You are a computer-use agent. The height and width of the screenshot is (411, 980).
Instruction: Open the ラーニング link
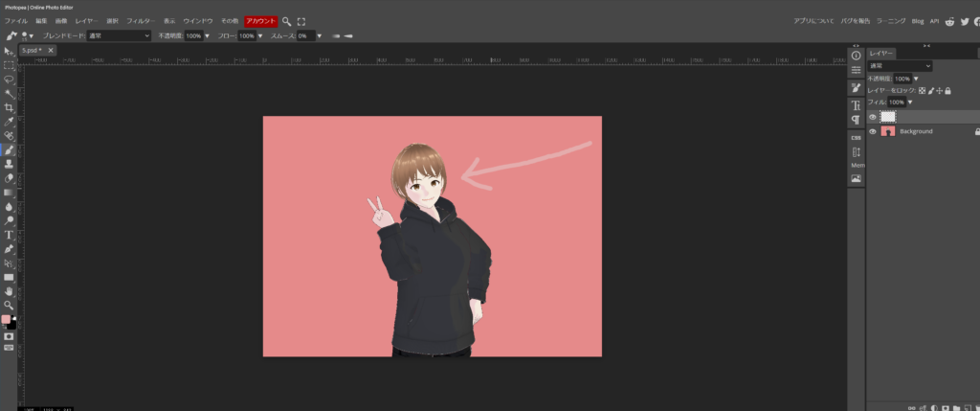point(889,20)
